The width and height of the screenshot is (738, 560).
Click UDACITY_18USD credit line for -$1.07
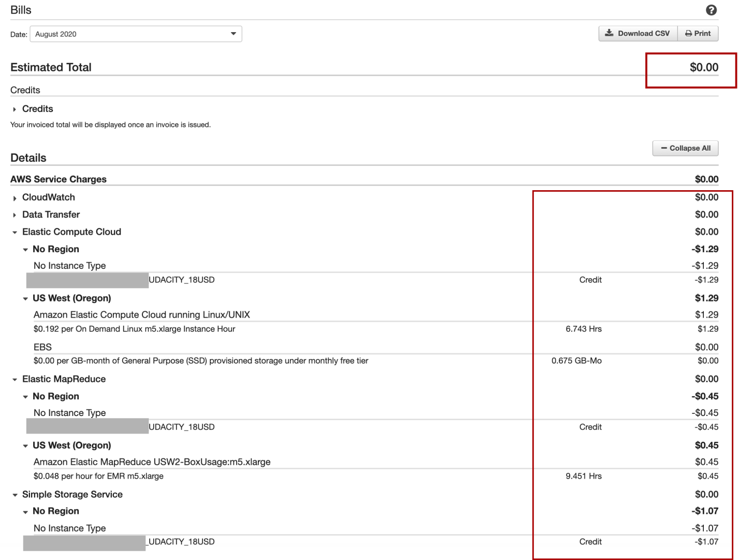click(180, 542)
